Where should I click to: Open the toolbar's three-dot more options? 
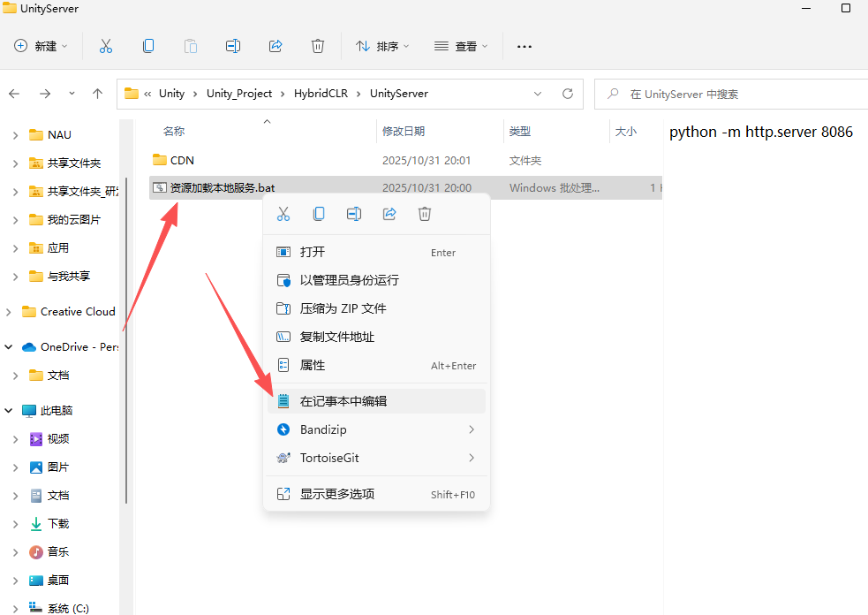(x=525, y=47)
